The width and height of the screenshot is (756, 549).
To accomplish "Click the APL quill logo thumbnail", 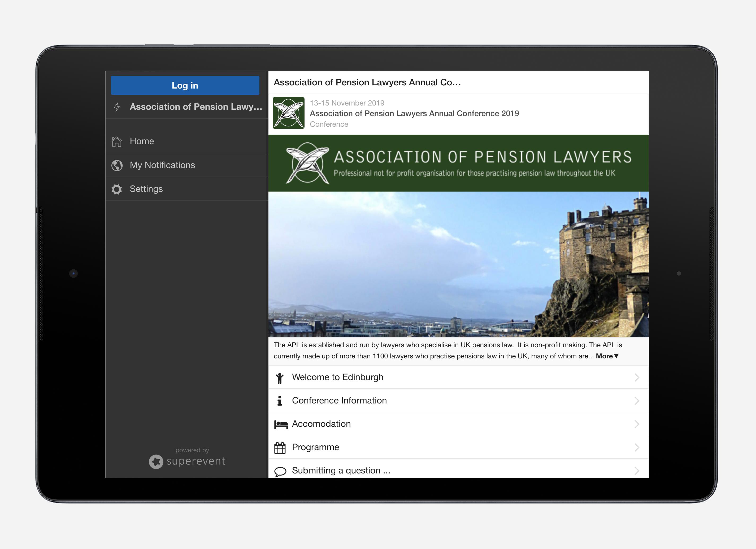I will tap(289, 113).
